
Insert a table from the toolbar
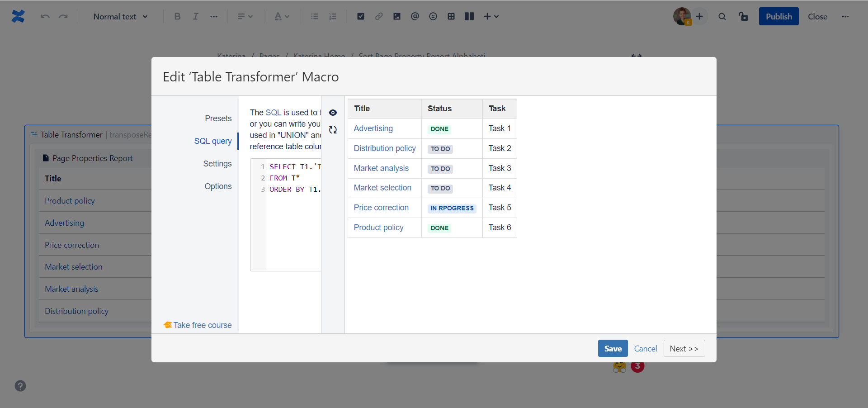coord(451,16)
